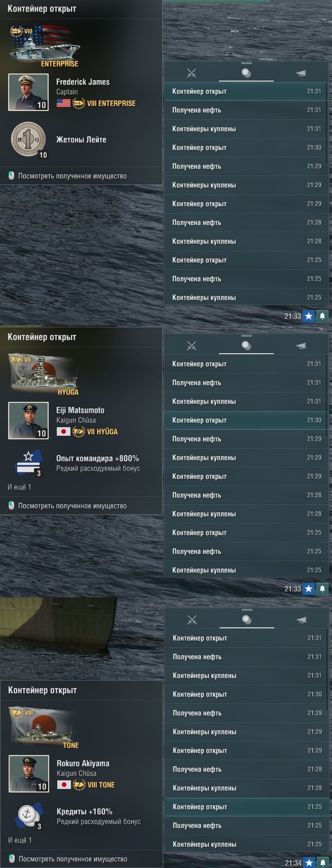Click bell icon beside the 21:34 clock

click(322, 862)
